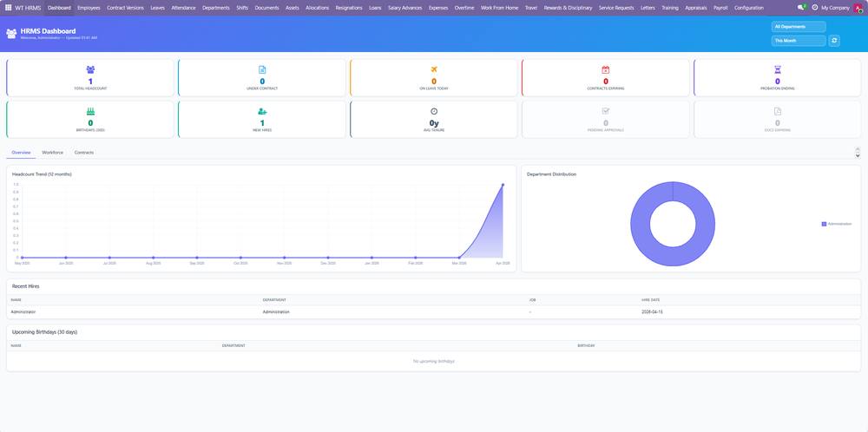Click the Avg Tenure value 0y
Screen dimensions: 868x432
pyautogui.click(x=434, y=123)
